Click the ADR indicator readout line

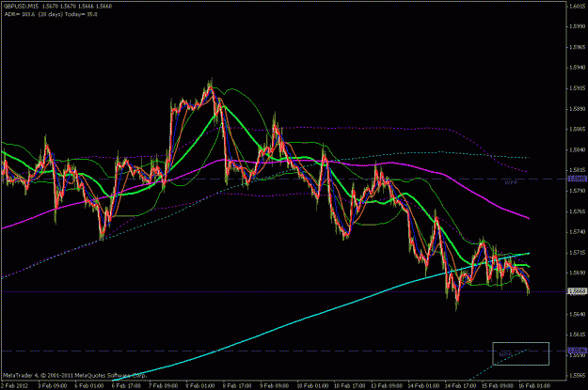pyautogui.click(x=51, y=14)
